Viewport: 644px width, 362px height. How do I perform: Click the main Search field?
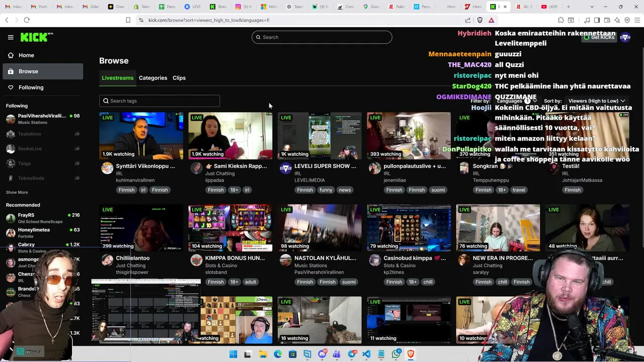pos(321,37)
